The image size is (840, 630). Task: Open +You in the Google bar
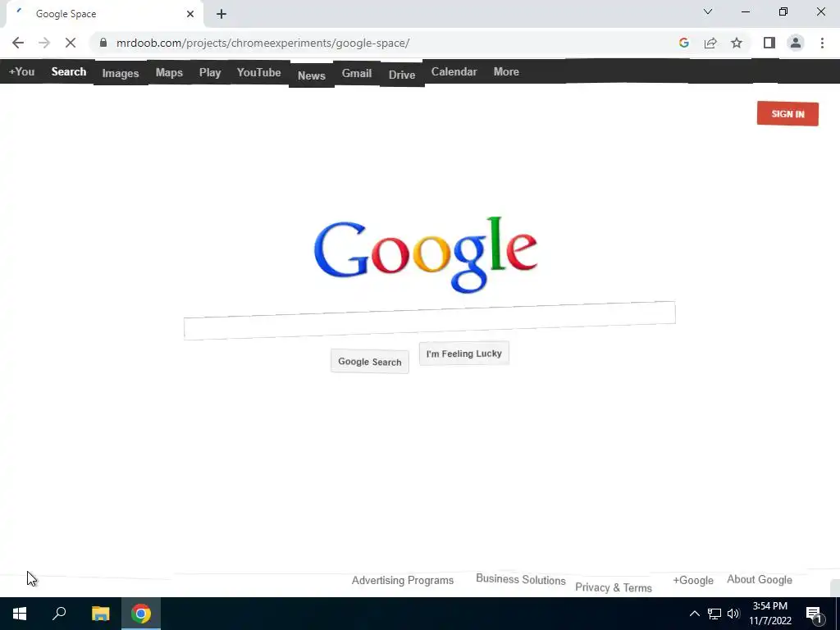21,72
